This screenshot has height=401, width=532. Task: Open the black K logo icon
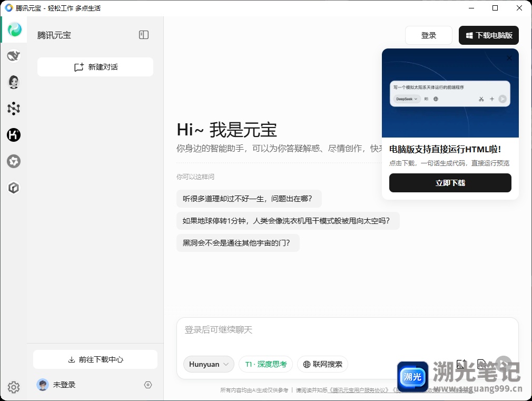[14, 135]
